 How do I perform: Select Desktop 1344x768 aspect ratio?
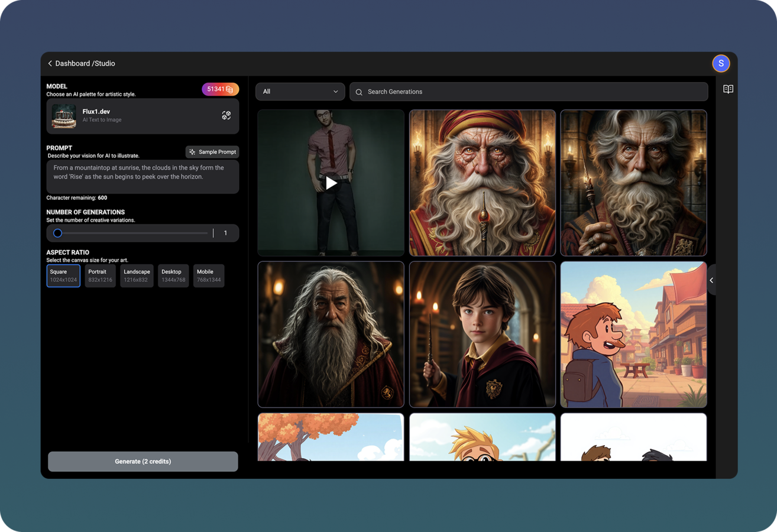click(173, 275)
